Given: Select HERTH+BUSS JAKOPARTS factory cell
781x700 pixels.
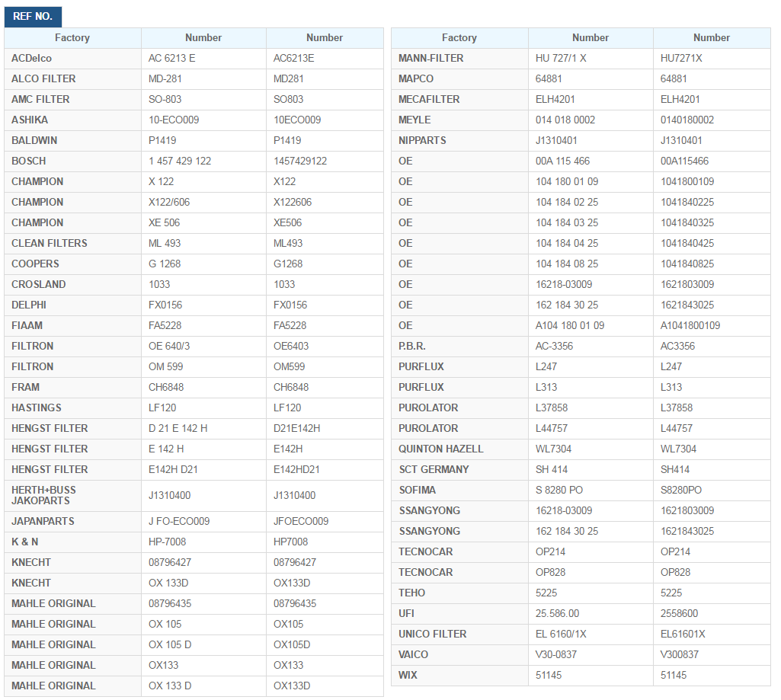Looking at the screenshot, I should tap(72, 495).
